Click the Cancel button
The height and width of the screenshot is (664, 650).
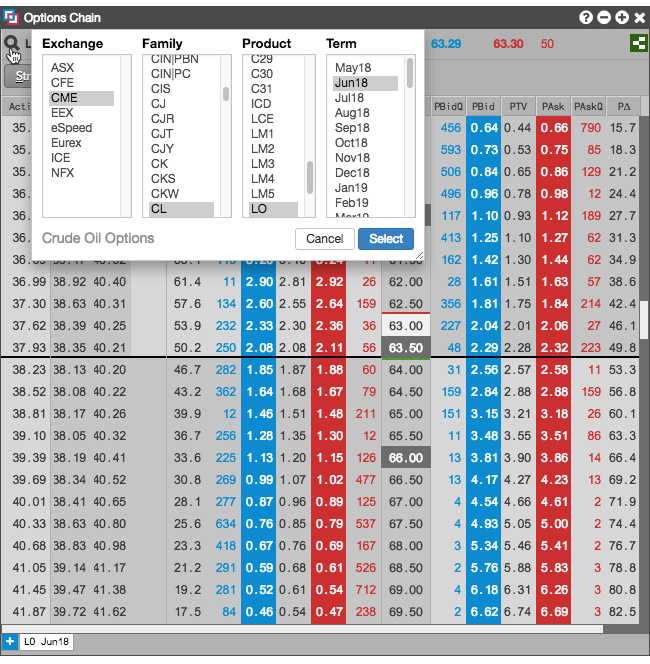(x=325, y=239)
